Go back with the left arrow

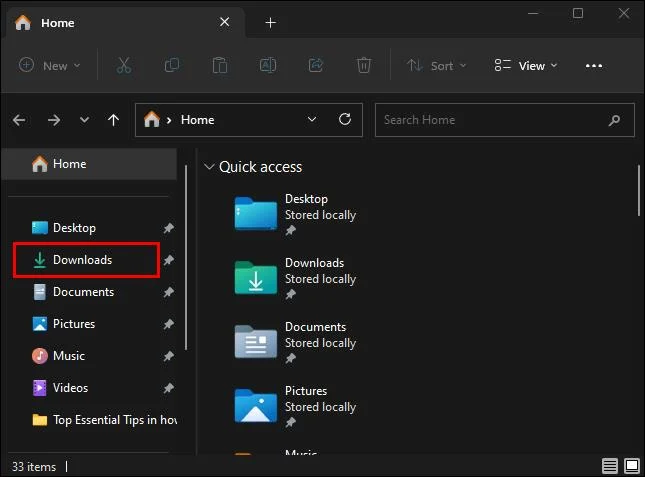tap(19, 120)
